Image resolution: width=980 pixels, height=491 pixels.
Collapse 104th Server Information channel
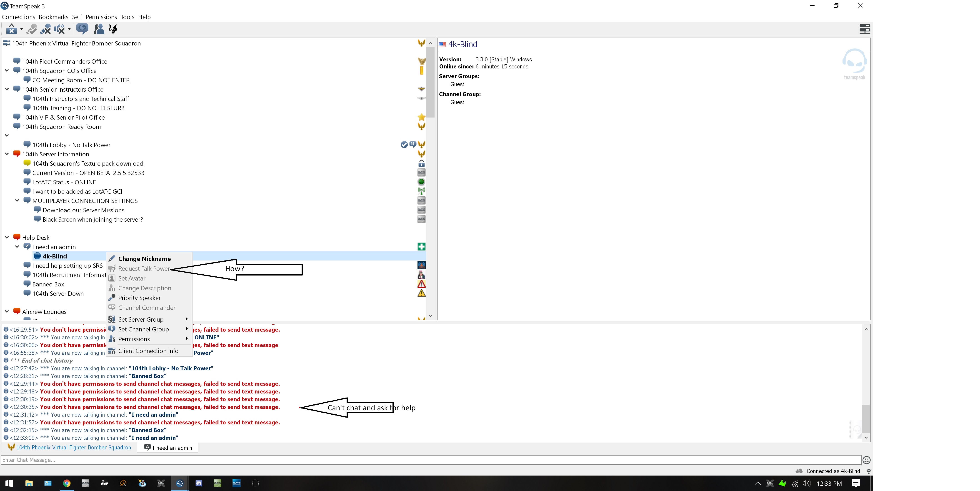click(7, 154)
